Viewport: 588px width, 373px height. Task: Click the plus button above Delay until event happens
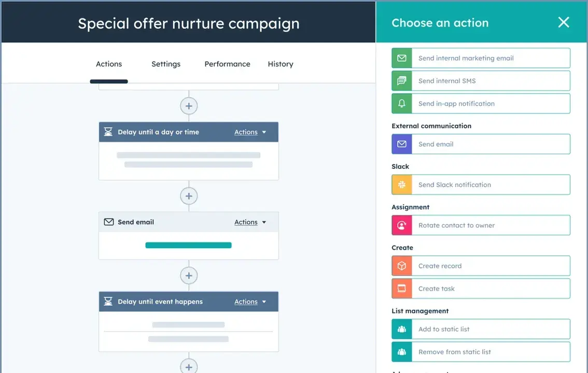[189, 275]
